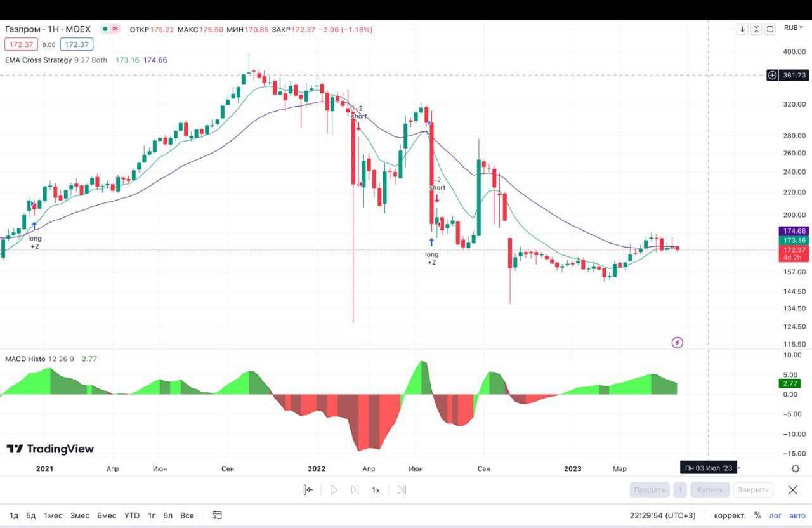Viewport: 812px width, 528px height.
Task: Click the collapse arrows icon near RUB
Action: 756,29
